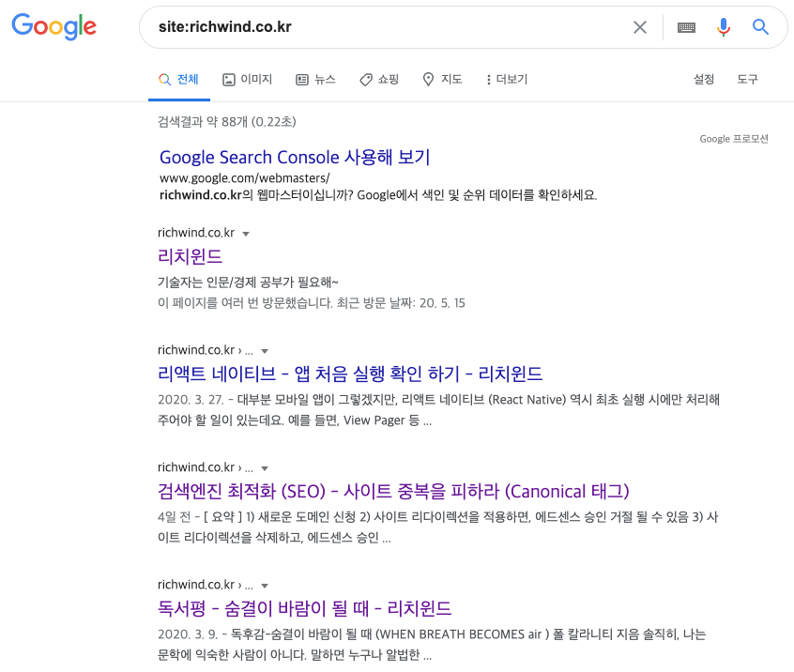
Task: Open 독서평 - 숨결이 바람이 될 때 result
Action: (304, 608)
